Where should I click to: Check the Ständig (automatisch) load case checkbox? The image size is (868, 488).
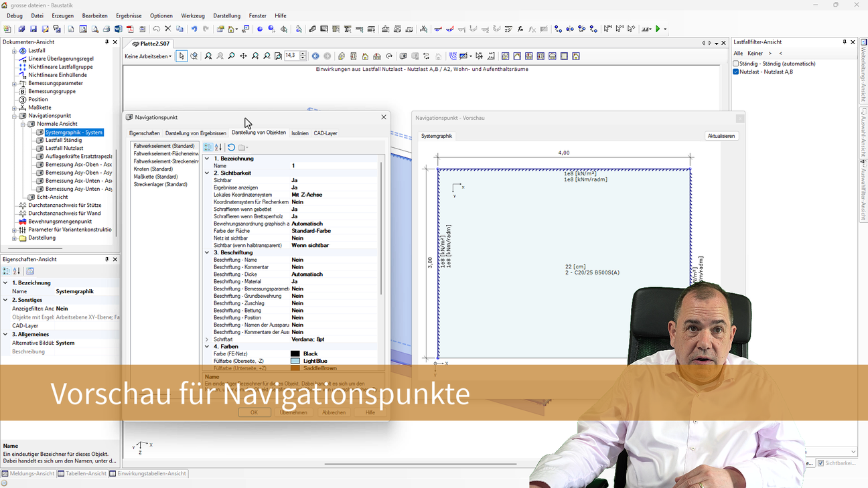point(736,64)
